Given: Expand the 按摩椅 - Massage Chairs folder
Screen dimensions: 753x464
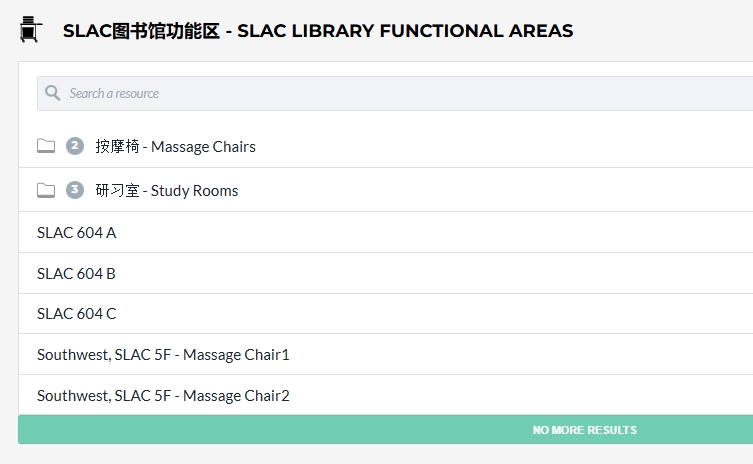Looking at the screenshot, I should (x=386, y=146).
